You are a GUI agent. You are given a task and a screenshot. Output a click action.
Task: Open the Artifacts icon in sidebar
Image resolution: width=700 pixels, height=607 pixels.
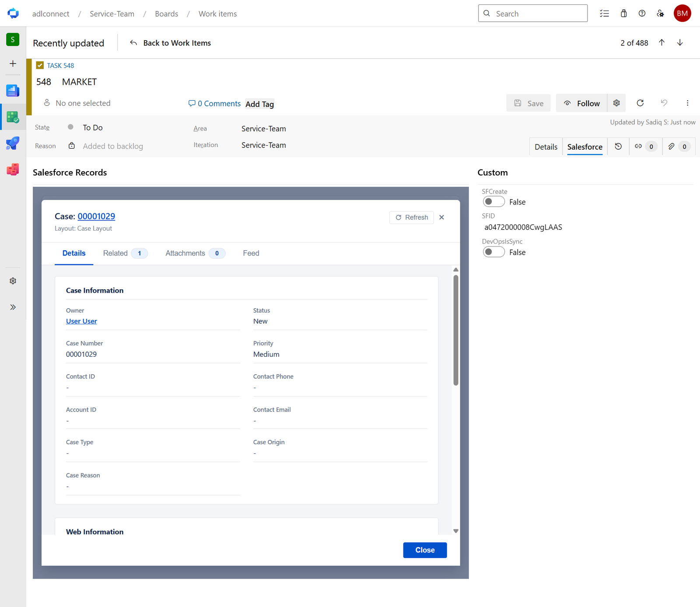pos(13,169)
